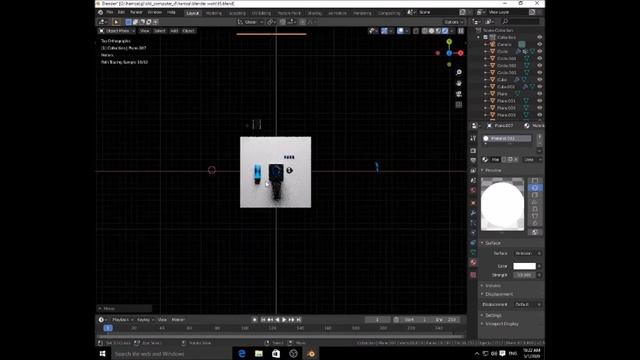Select Camera in the outliner
Screen dimensions: 640x360
click(x=504, y=44)
